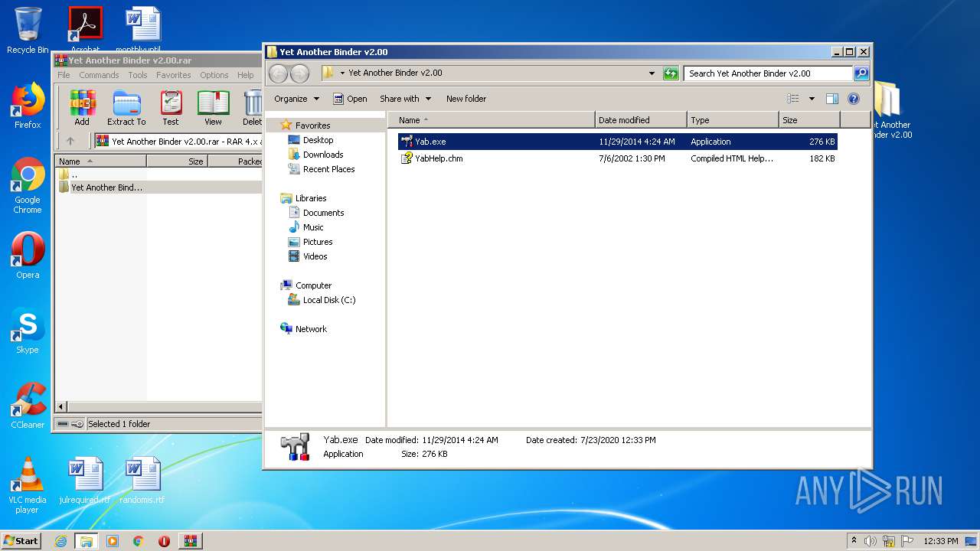
Task: Open Commands menu in WinRAR
Action: click(x=99, y=75)
